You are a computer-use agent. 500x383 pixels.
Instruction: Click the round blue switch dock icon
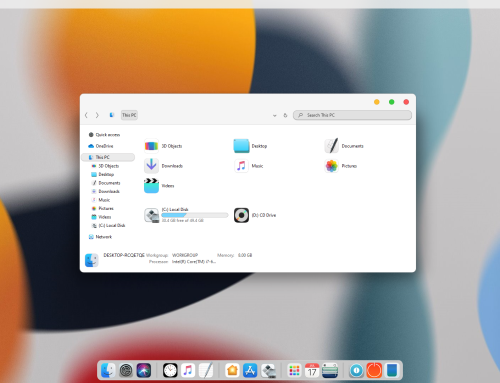(x=356, y=370)
